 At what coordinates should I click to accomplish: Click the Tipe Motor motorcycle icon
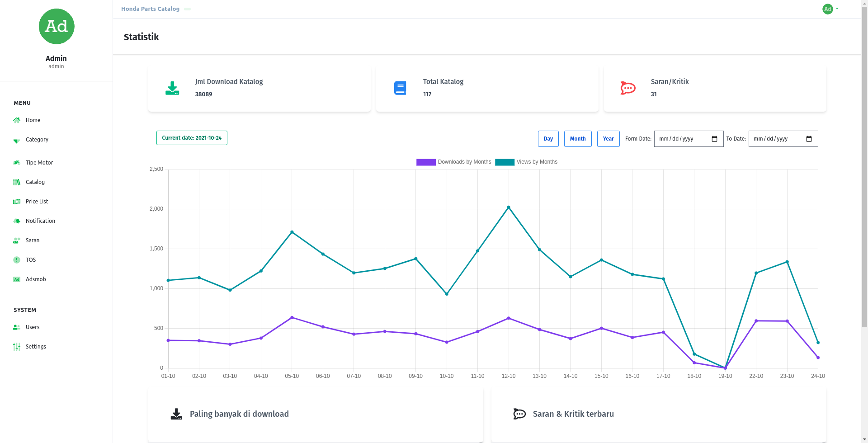17,163
